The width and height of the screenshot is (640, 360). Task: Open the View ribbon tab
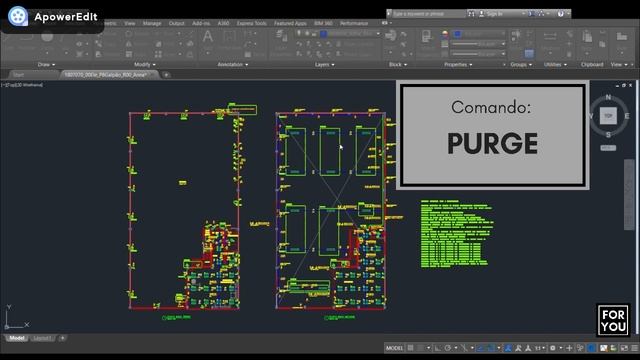click(129, 23)
